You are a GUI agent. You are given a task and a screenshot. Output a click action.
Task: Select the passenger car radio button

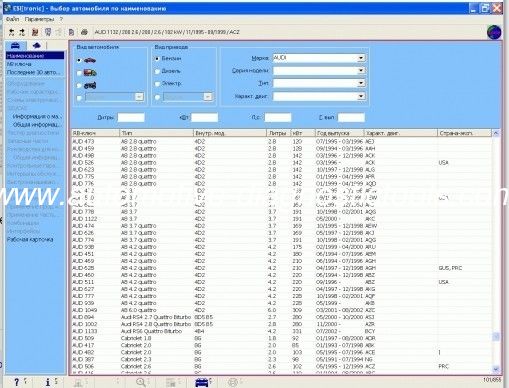(79, 60)
